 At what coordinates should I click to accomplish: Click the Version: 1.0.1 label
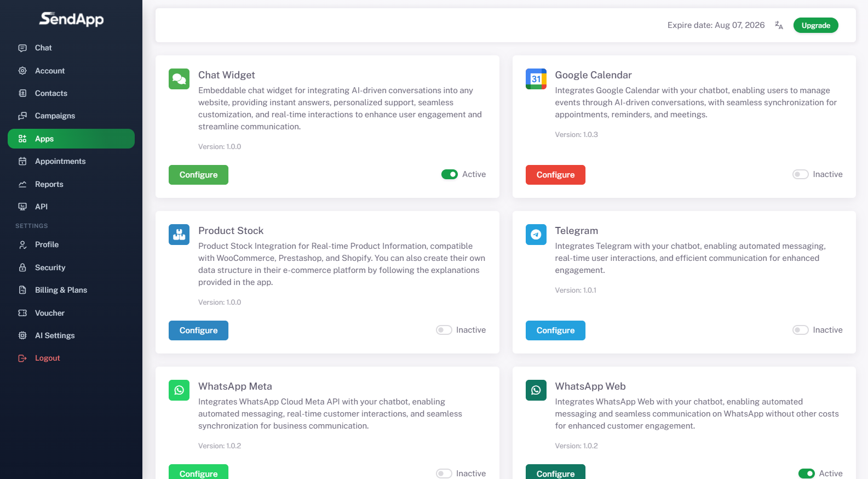pyautogui.click(x=576, y=290)
